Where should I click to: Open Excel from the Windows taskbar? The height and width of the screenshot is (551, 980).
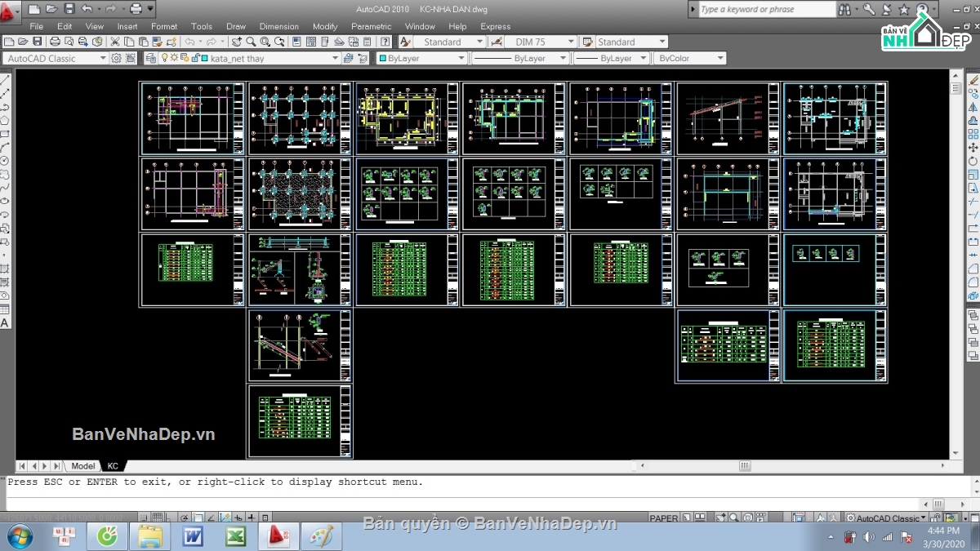(x=235, y=536)
